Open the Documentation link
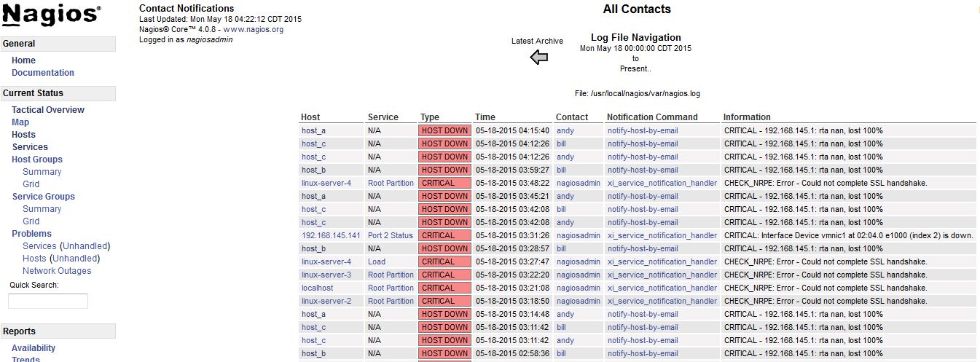The width and height of the screenshot is (980, 362). [43, 73]
